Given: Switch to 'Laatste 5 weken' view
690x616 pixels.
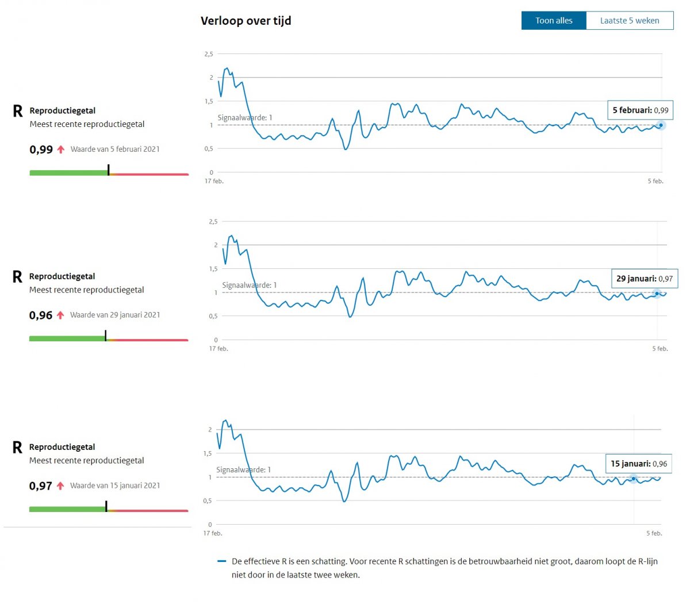Looking at the screenshot, I should click(630, 21).
